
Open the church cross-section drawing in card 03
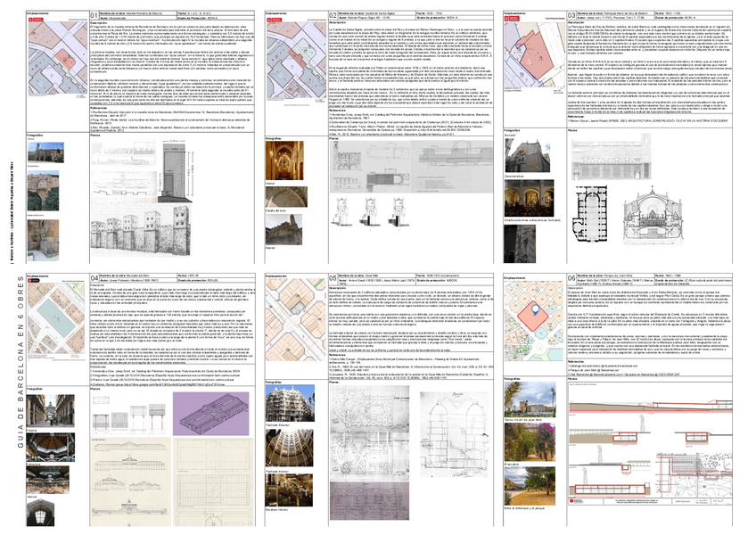(x=653, y=214)
